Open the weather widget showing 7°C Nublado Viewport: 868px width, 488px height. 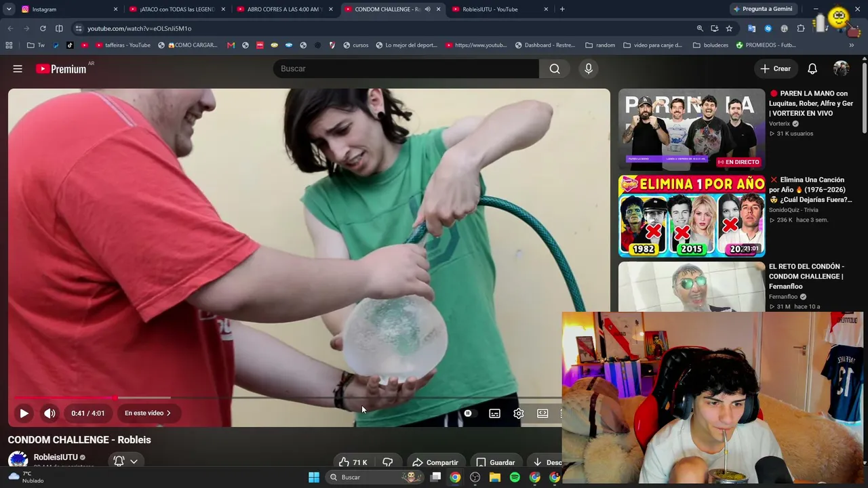[27, 477]
